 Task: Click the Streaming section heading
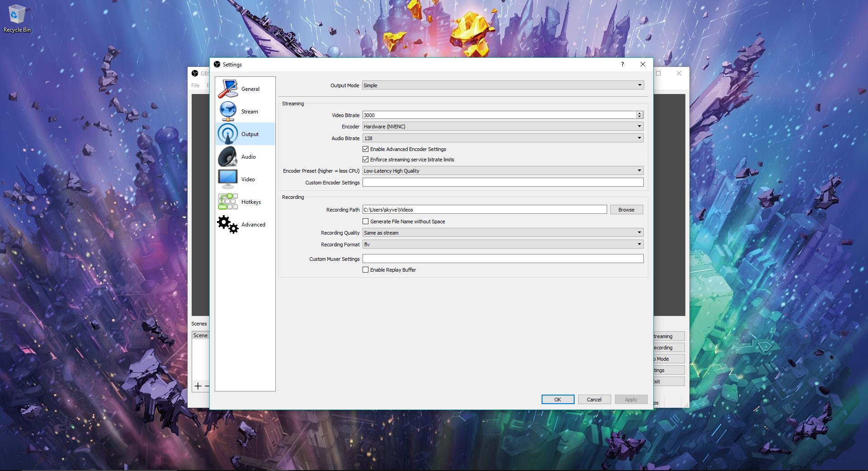tap(293, 104)
